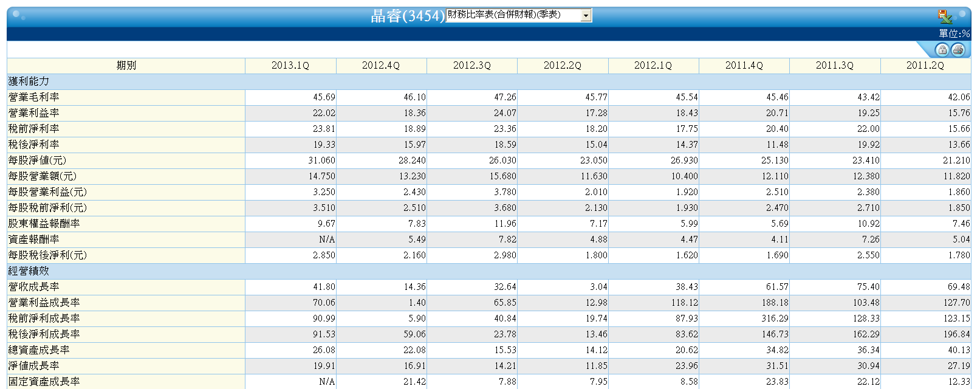Viewport: 980px width, 389px height.
Task: Select the 2011.2Q column header
Action: (x=925, y=66)
